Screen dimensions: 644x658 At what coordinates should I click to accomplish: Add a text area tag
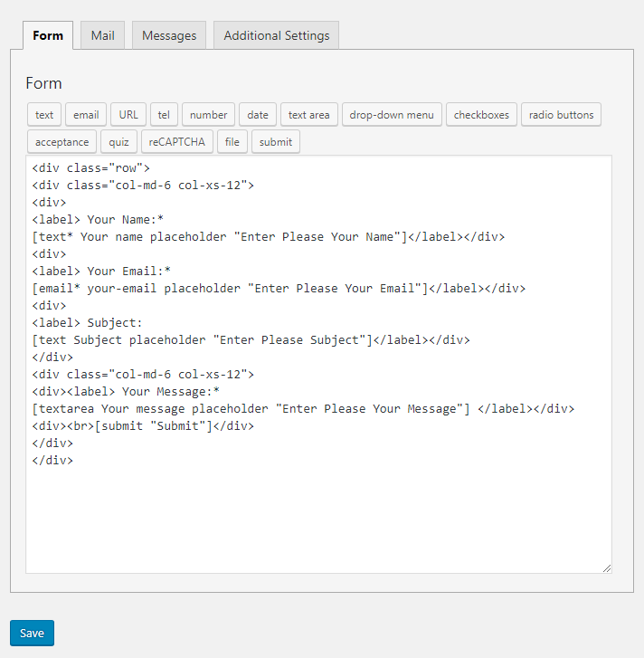coord(309,115)
